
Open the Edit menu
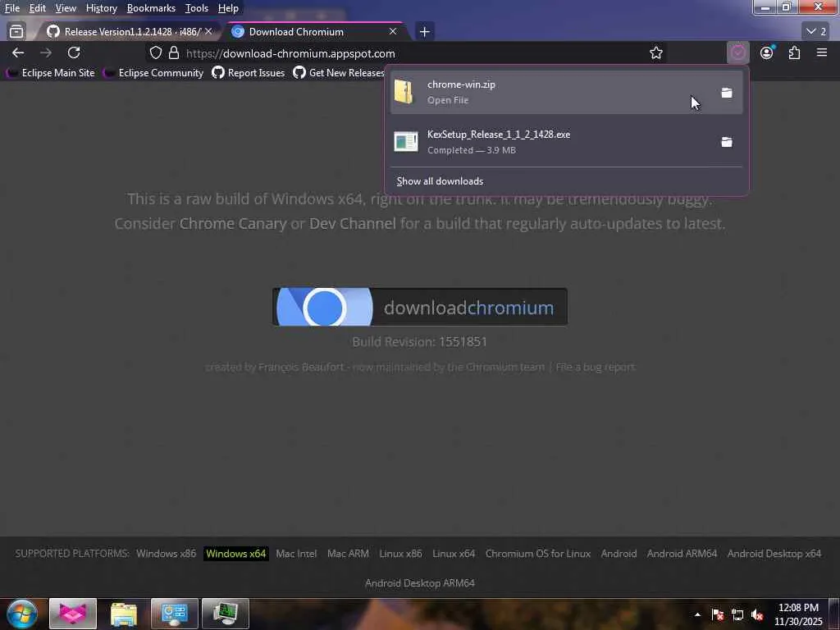pyautogui.click(x=38, y=8)
